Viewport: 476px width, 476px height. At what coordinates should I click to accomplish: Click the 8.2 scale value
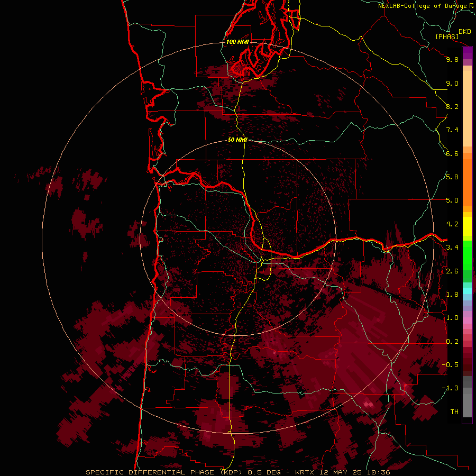pos(452,106)
